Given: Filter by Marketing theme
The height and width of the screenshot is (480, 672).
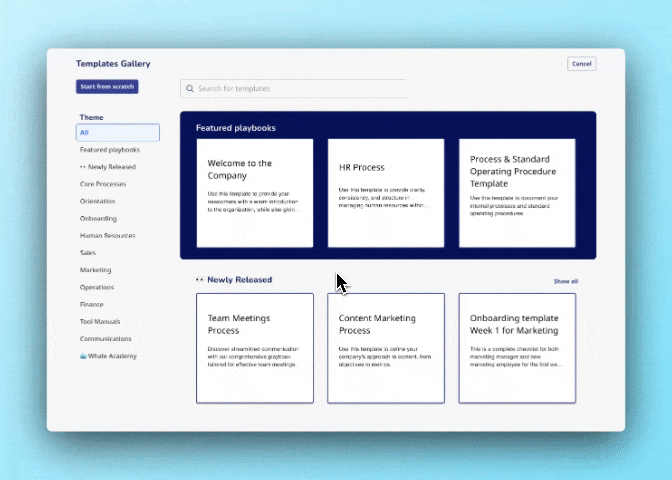Looking at the screenshot, I should point(96,270).
